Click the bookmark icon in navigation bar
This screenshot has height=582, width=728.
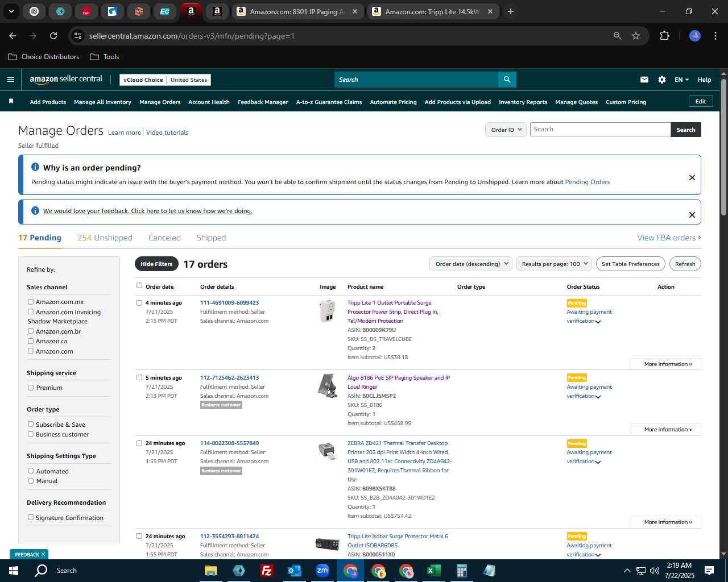pos(11,101)
